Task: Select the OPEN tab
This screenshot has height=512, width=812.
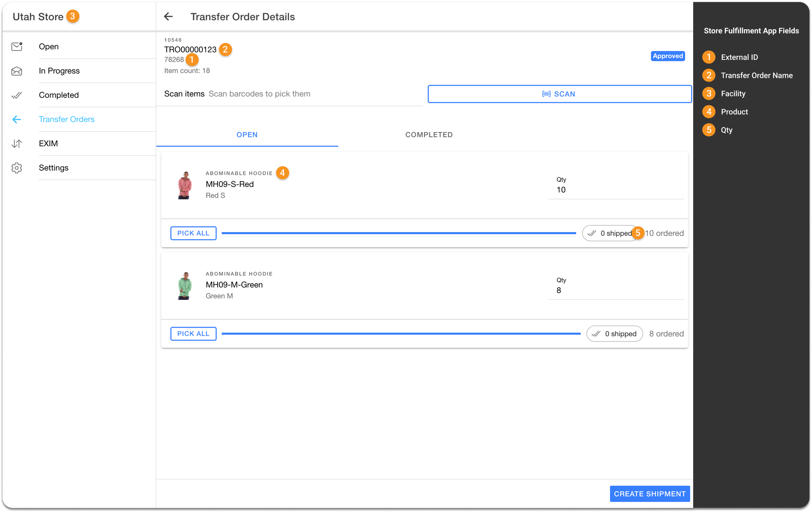Action: click(247, 135)
